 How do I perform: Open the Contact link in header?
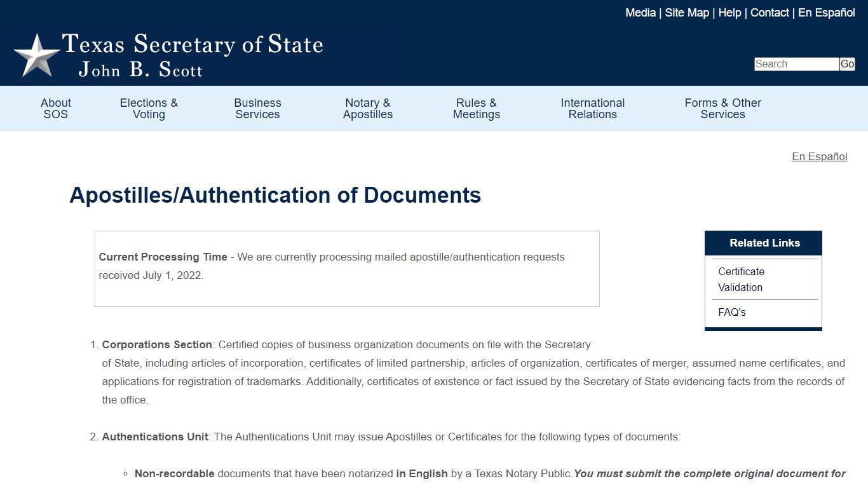point(770,13)
